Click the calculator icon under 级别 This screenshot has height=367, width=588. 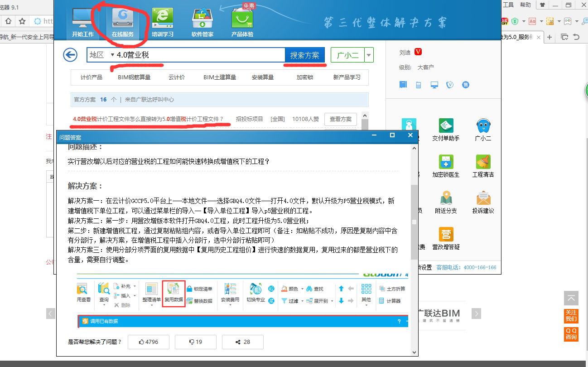419,85
